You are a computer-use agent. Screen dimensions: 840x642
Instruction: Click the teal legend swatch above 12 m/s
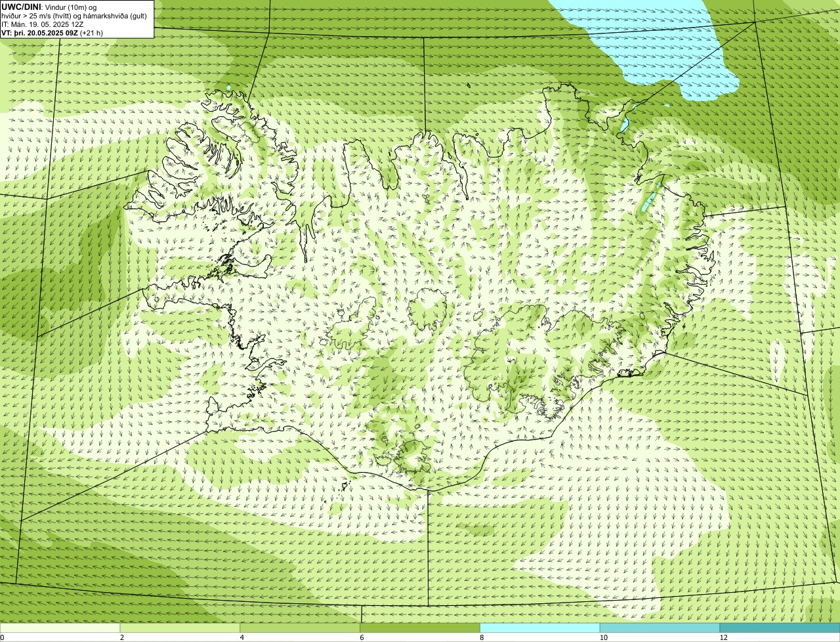coord(780,628)
